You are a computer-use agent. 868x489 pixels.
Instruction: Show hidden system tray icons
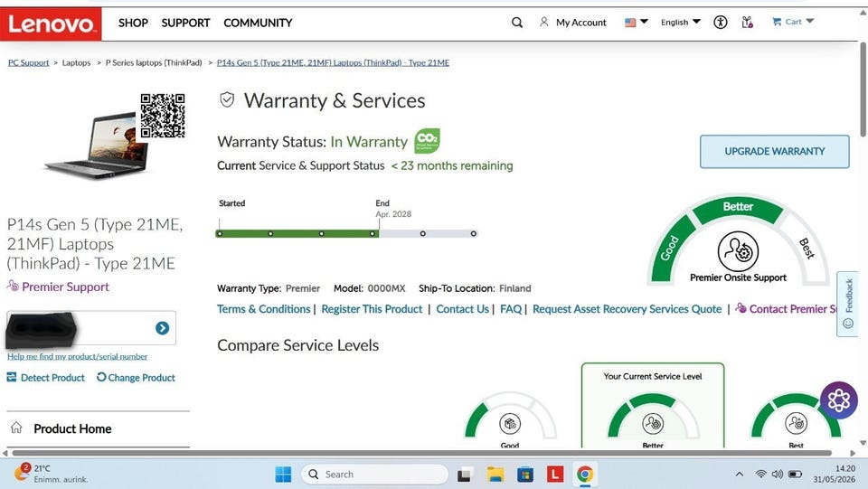click(x=739, y=474)
